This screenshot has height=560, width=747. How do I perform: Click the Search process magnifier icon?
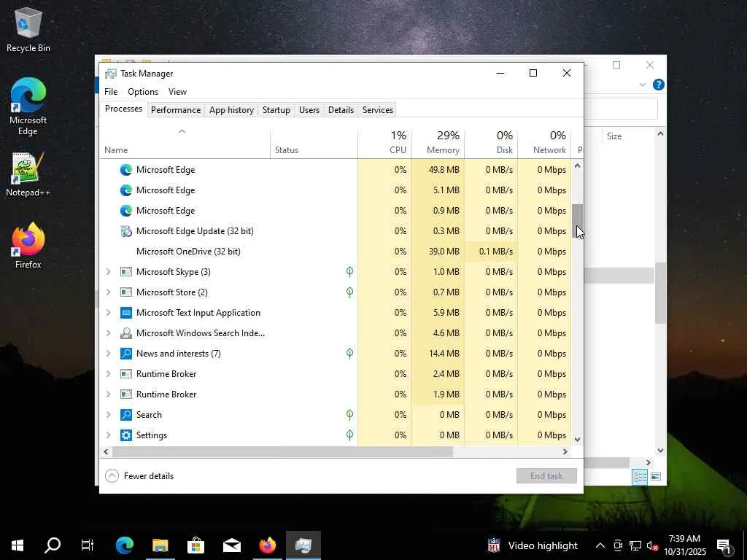(x=125, y=415)
